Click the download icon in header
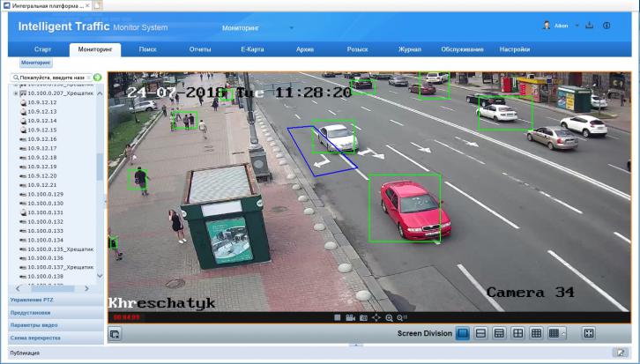 [590, 26]
